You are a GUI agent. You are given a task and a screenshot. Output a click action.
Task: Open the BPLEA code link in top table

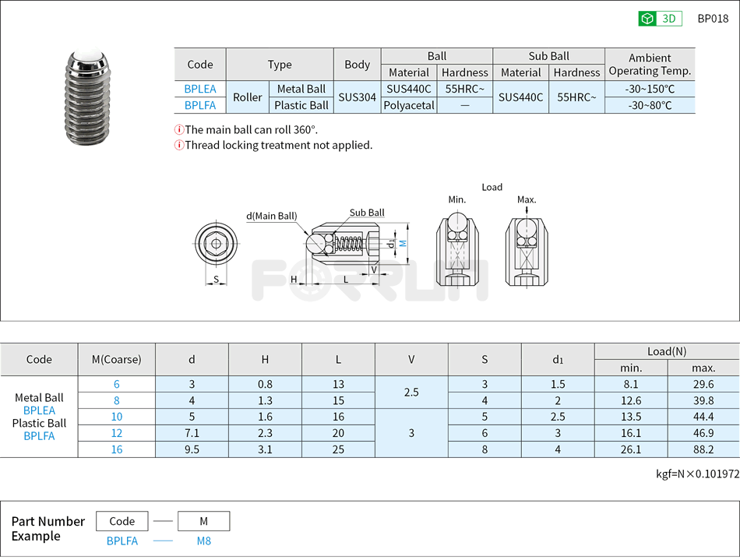pyautogui.click(x=200, y=89)
